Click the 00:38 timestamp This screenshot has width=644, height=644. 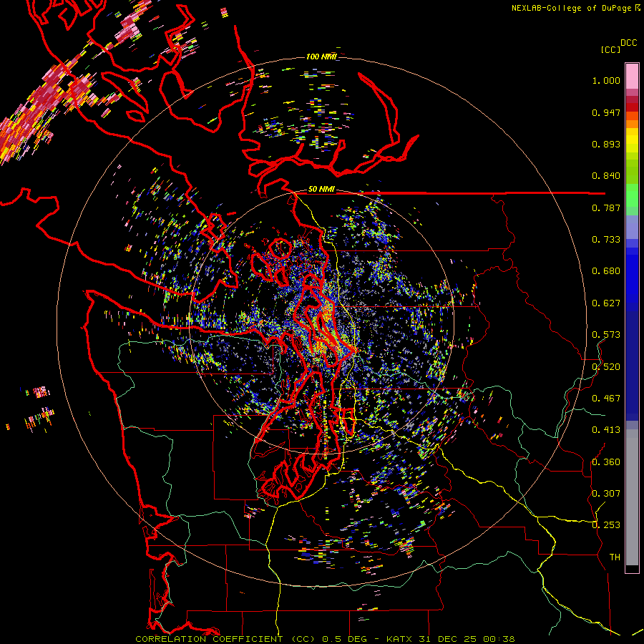[499, 639]
